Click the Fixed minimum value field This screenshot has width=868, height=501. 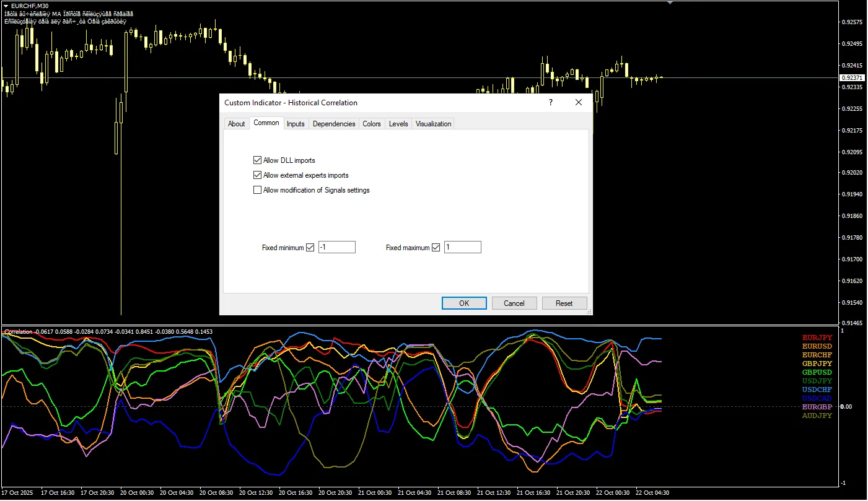tap(337, 248)
